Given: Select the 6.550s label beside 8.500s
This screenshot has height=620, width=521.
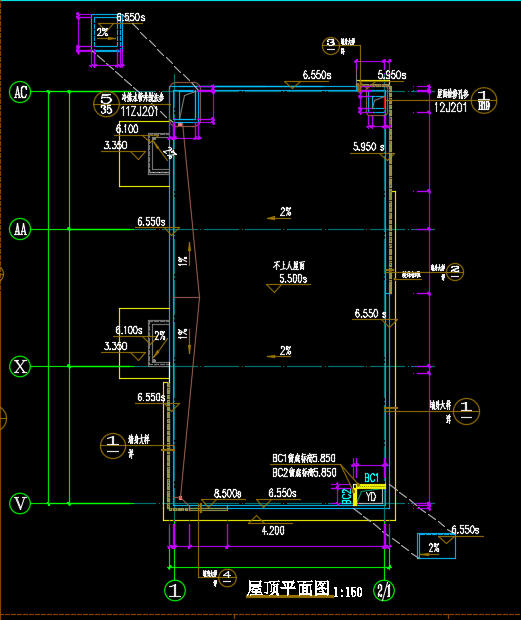Looking at the screenshot, I should click(282, 493).
